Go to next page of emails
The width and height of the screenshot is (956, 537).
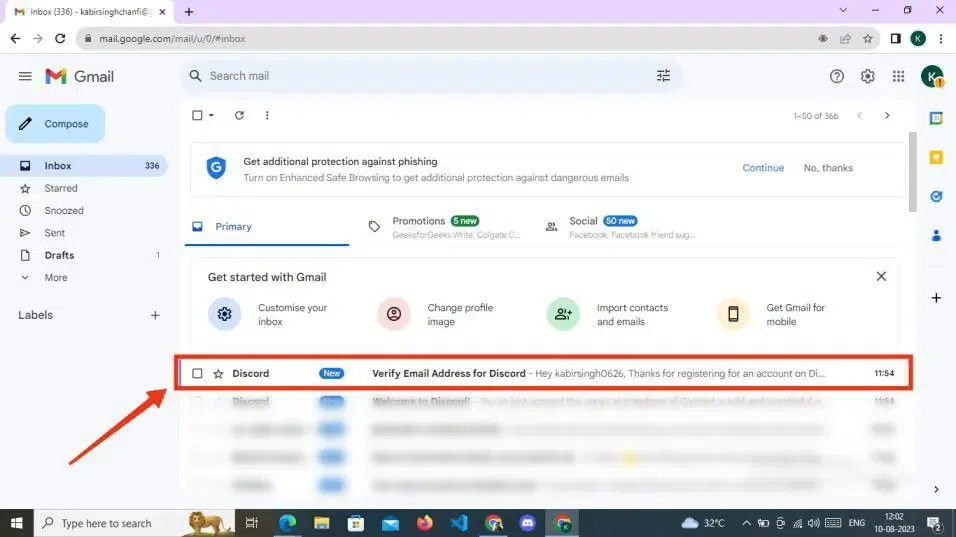click(887, 115)
